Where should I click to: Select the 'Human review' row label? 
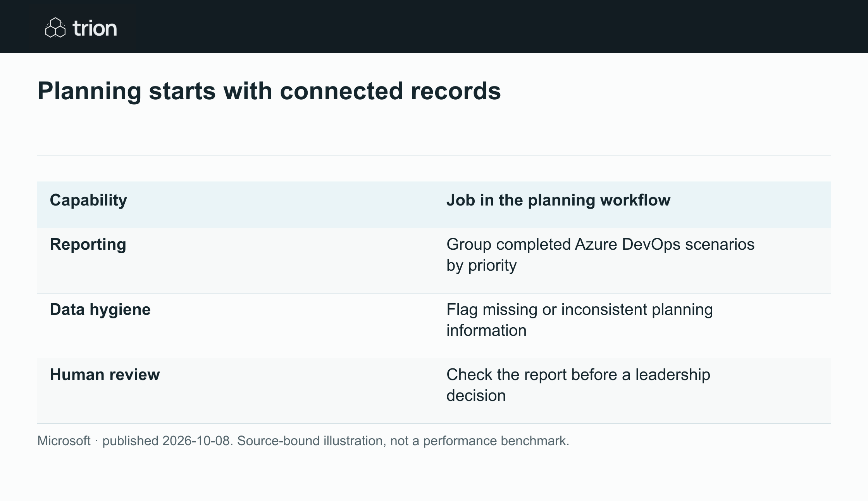pos(105,375)
